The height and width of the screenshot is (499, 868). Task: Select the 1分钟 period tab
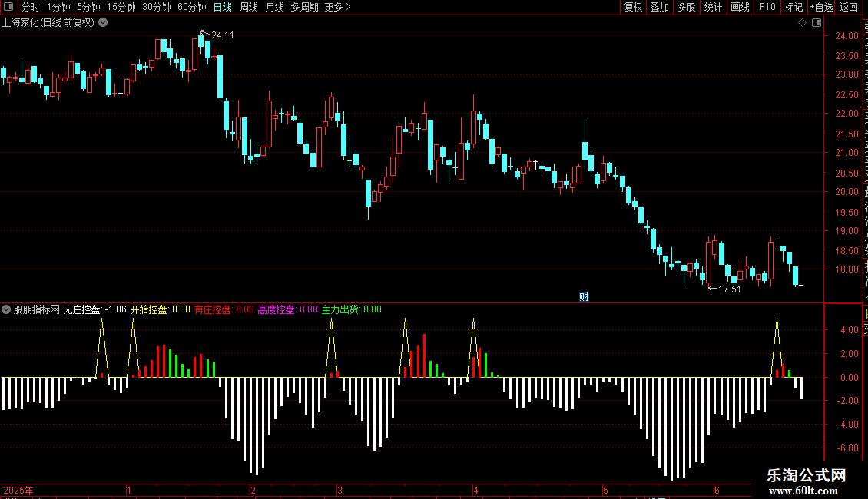58,7
